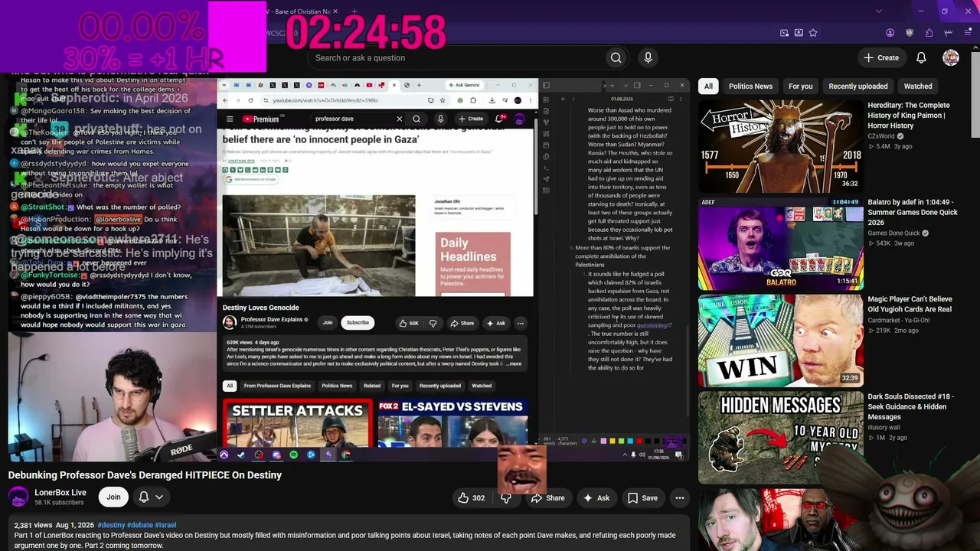980x551 pixels.
Task: Open the Dark Souls Hidden Messages thumbnail
Action: [x=781, y=436]
